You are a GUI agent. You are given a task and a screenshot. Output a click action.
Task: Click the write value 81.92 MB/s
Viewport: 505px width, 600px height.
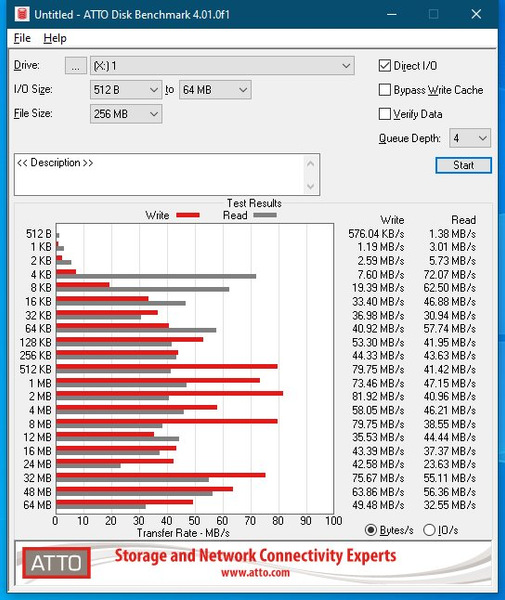[x=378, y=396]
